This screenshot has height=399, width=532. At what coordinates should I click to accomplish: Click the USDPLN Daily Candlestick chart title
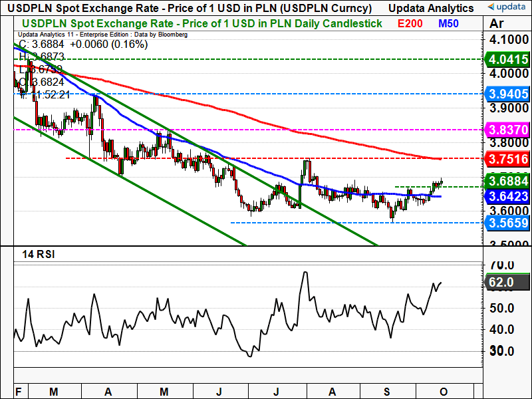(x=198, y=23)
